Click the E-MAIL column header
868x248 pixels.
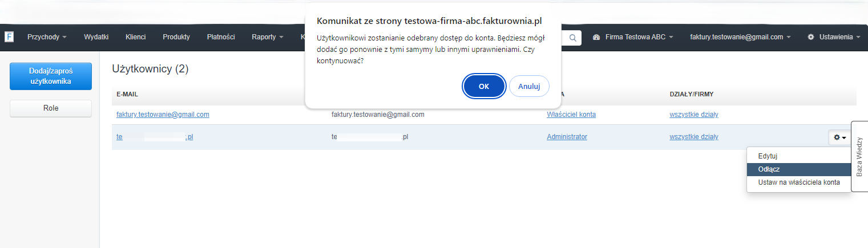[x=127, y=94]
